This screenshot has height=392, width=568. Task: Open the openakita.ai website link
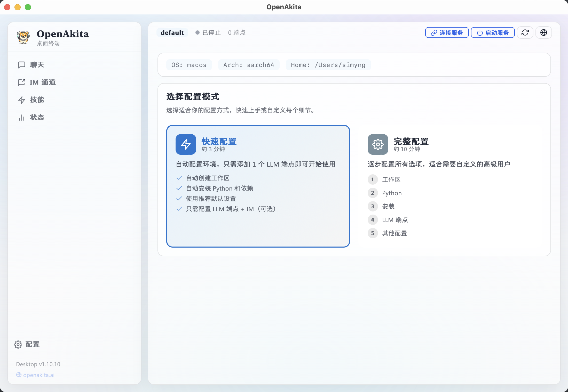(38, 375)
